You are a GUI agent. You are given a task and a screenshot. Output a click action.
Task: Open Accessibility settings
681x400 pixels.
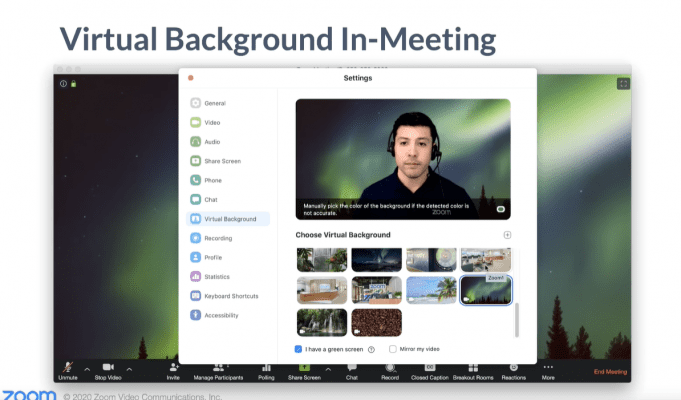215,315
